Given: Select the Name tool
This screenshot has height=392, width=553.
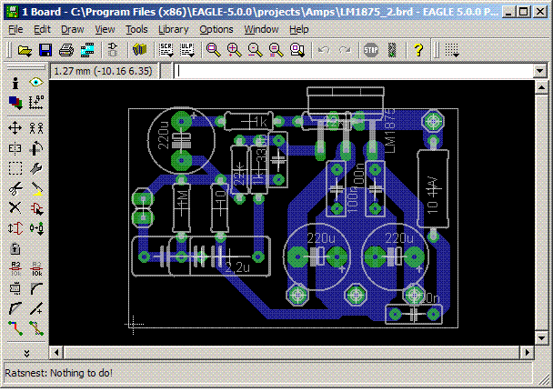Looking at the screenshot, I should coord(15,269).
